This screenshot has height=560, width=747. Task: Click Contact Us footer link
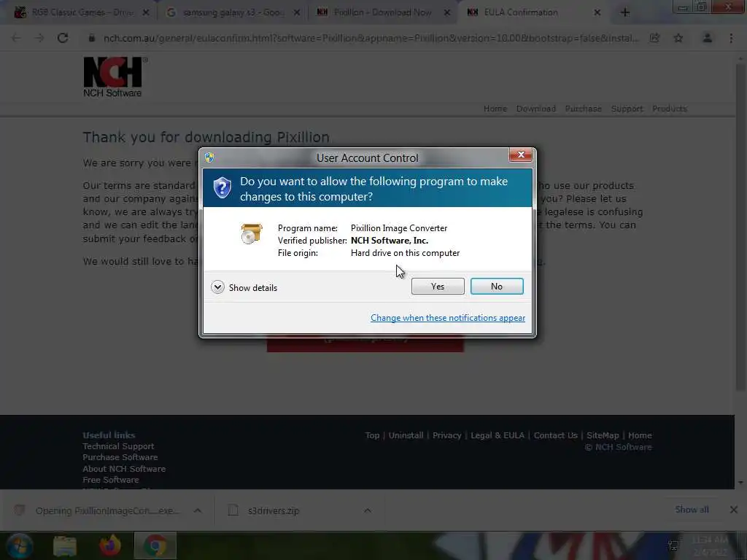555,435
